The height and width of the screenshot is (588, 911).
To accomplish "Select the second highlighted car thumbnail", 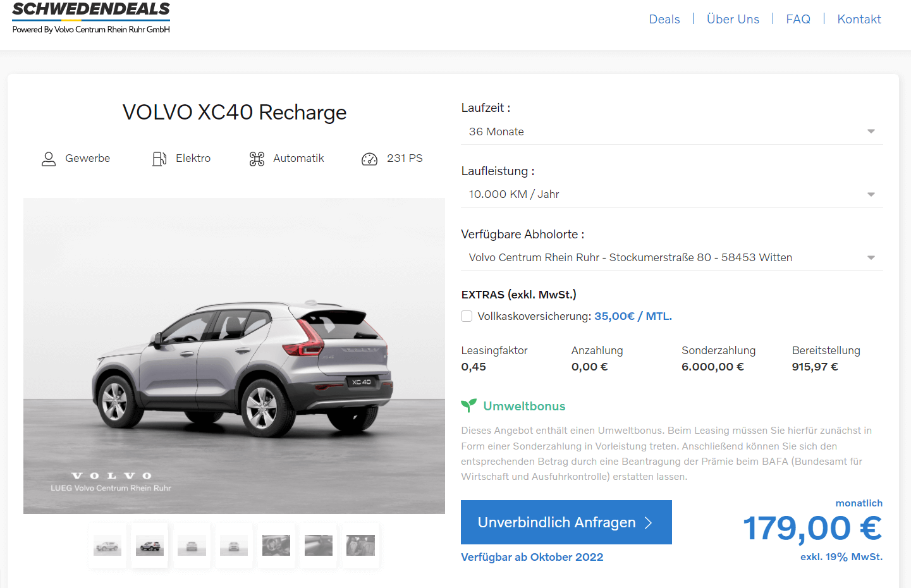I will [150, 545].
